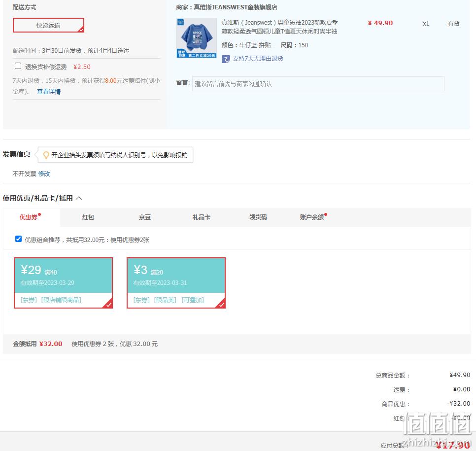Screen dimensions: 476x451
Task: Click the 尺码：150 size text
Action: (294, 45)
